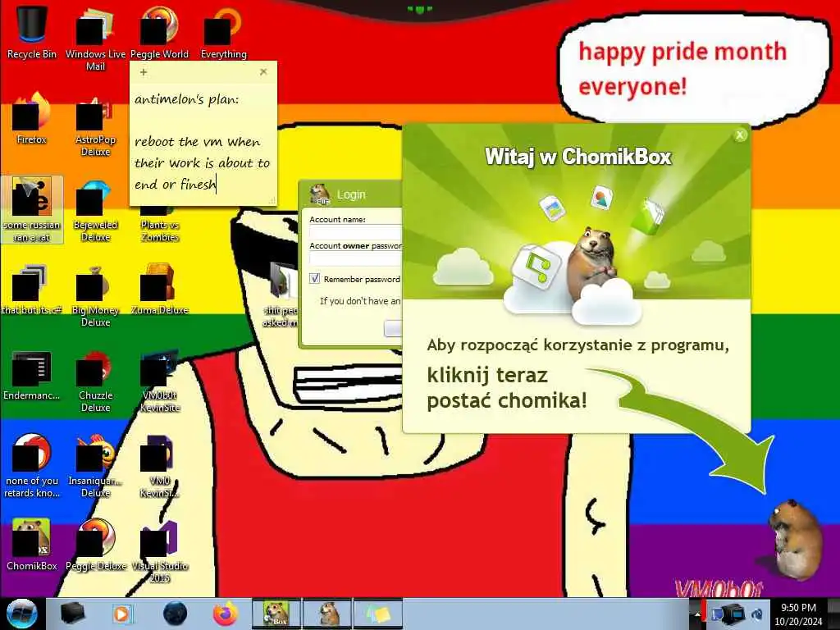This screenshot has height=630, width=840.
Task: Add a new sticky note with plus button
Action: click(x=144, y=72)
